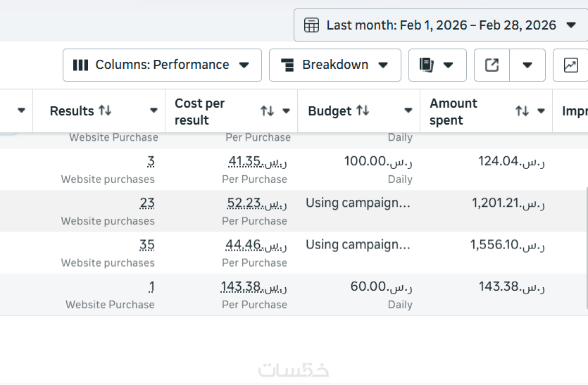
Task: Click the export share icon
Action: [x=492, y=65]
